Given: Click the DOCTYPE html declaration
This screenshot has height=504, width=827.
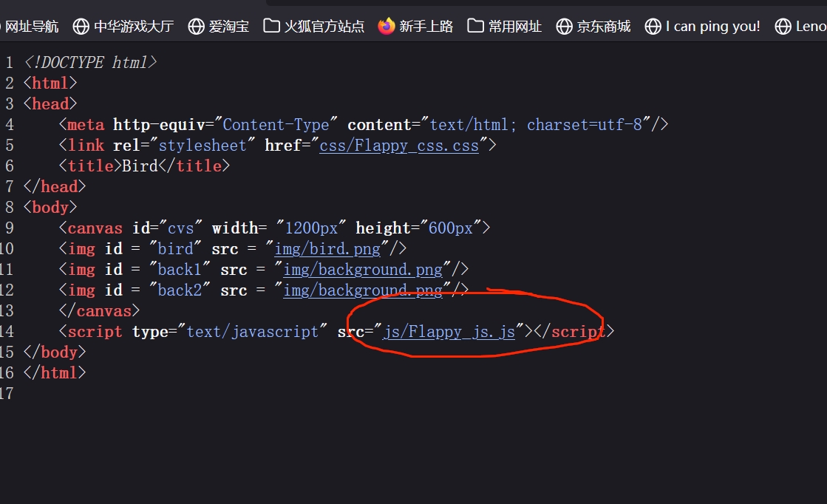Looking at the screenshot, I should [x=90, y=63].
